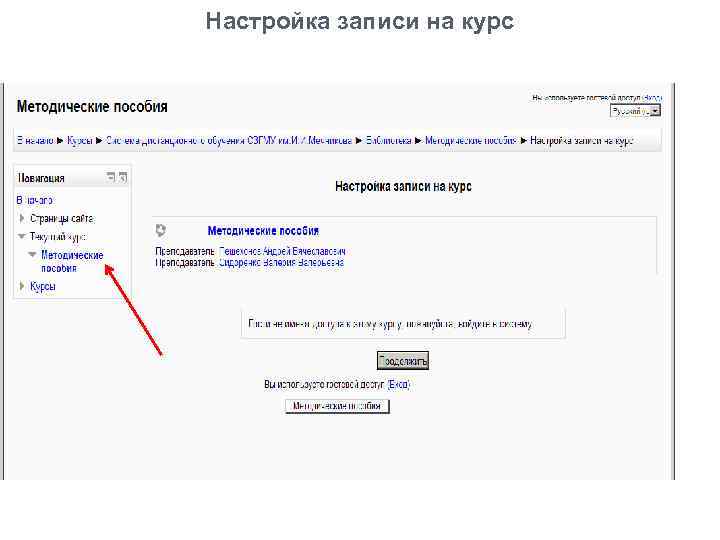This screenshot has width=720, height=540.
Task: Click the Настройка записи на курс breadcrumb text
Action: click(582, 141)
